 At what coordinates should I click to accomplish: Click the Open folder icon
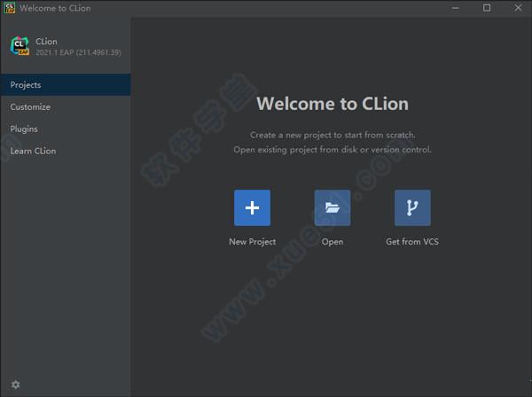point(332,208)
